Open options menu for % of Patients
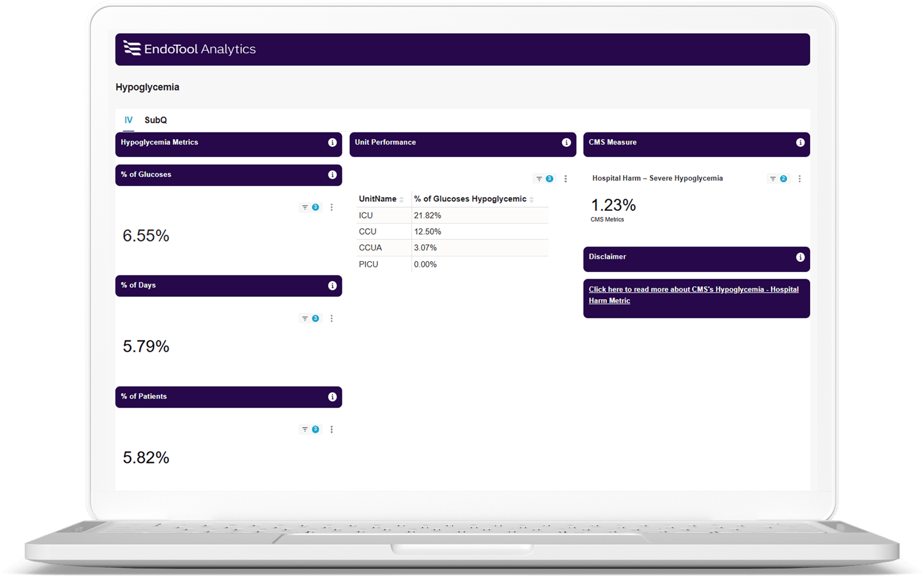Image resolution: width=924 pixels, height=576 pixels. pos(331,429)
